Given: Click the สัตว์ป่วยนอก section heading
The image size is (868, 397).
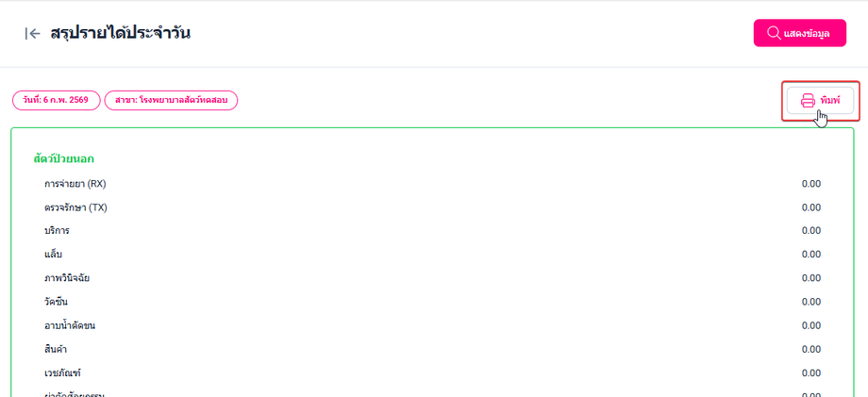Looking at the screenshot, I should pos(63,159).
